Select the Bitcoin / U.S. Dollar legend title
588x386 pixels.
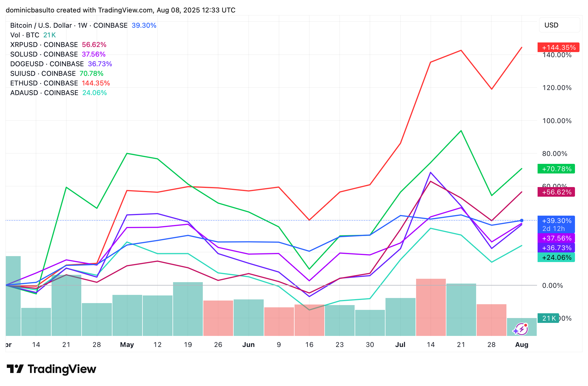click(69, 25)
